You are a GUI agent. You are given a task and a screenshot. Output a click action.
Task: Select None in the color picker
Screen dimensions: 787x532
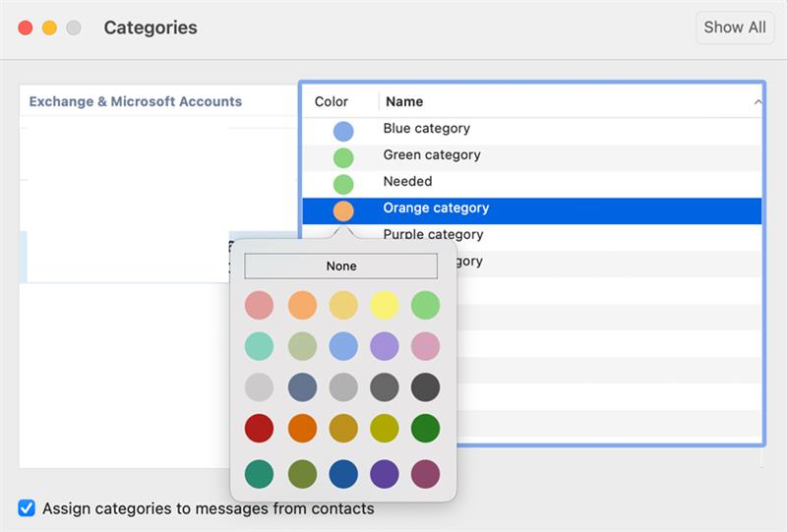coord(340,266)
